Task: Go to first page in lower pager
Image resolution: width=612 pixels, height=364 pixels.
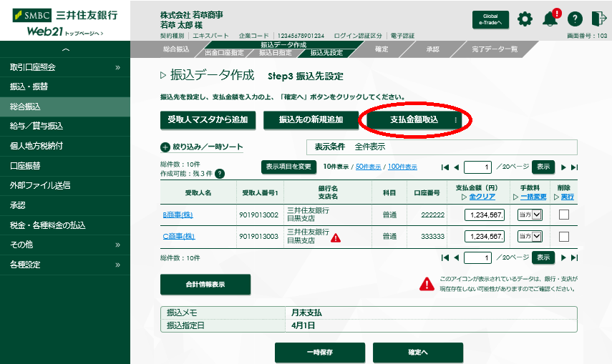Action: coord(445,257)
